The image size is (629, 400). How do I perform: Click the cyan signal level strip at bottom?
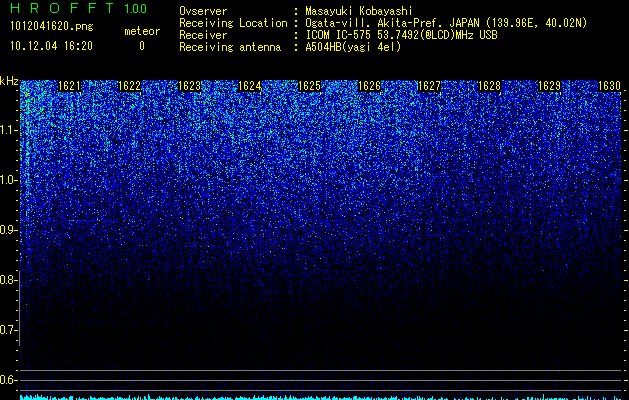pos(321,397)
